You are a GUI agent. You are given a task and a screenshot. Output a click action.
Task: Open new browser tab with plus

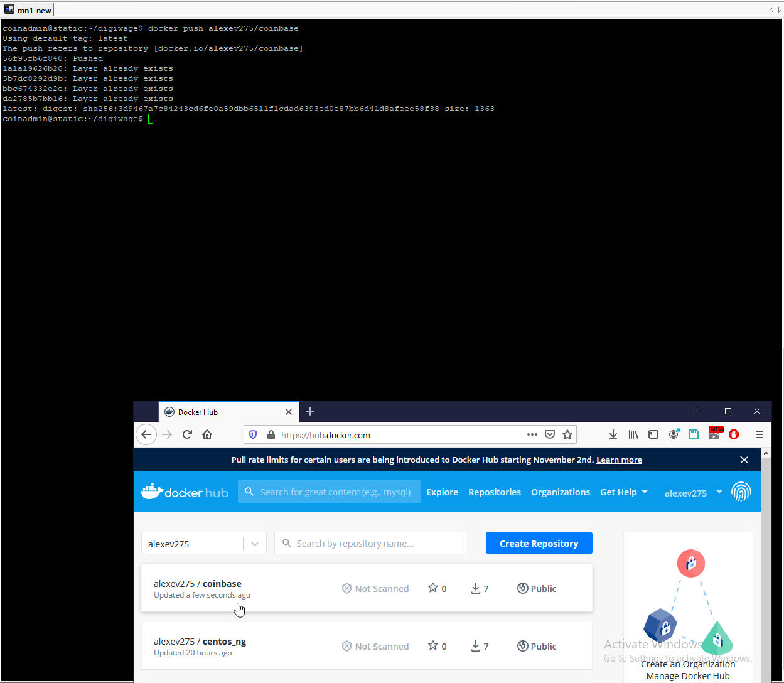pyautogui.click(x=310, y=412)
